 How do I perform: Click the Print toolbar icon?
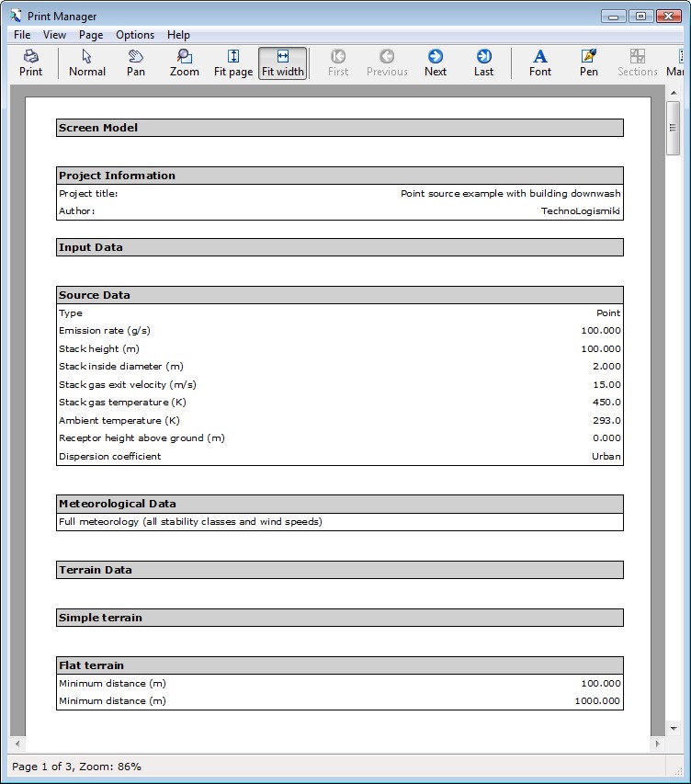pyautogui.click(x=31, y=62)
